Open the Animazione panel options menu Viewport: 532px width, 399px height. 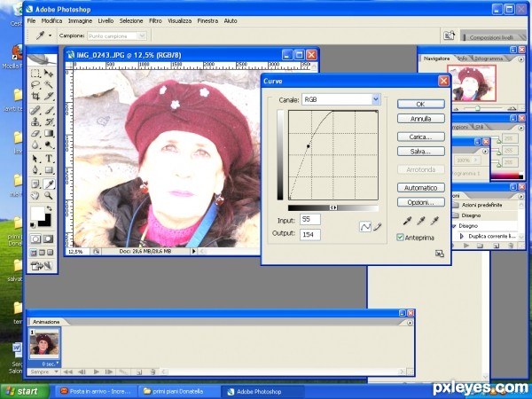click(x=410, y=323)
